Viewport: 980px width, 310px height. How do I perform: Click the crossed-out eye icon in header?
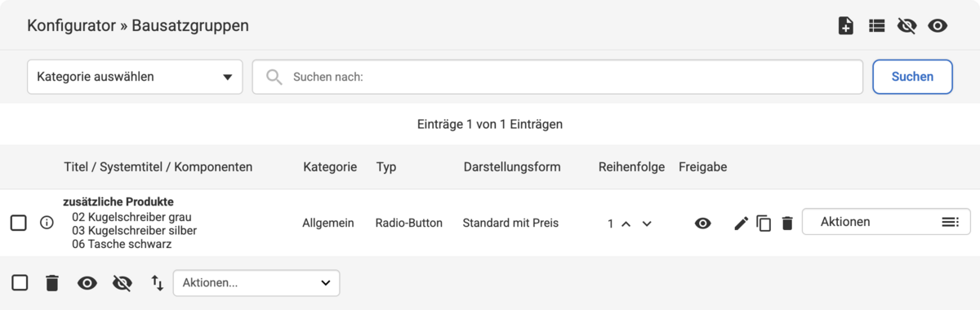[x=906, y=26]
